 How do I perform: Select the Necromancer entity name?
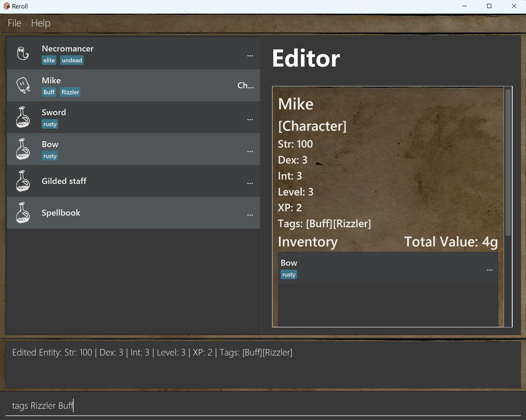pyautogui.click(x=68, y=48)
